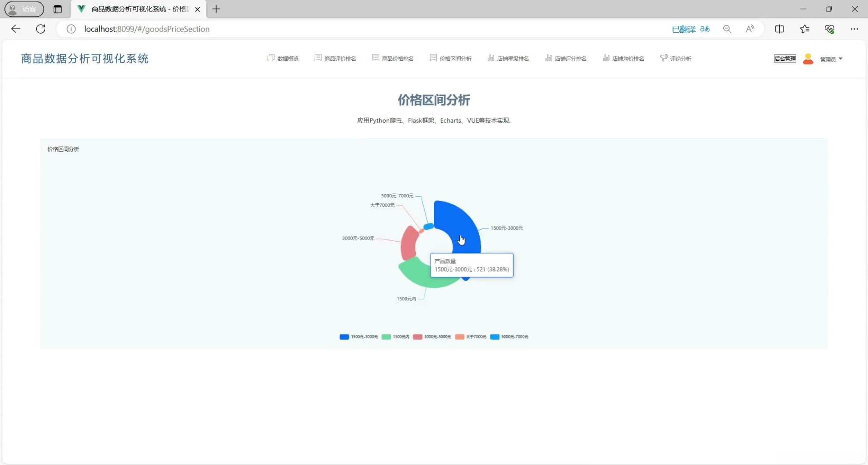Click the 大于7000元 orange legend swatch
The image size is (868, 465).
click(x=459, y=337)
